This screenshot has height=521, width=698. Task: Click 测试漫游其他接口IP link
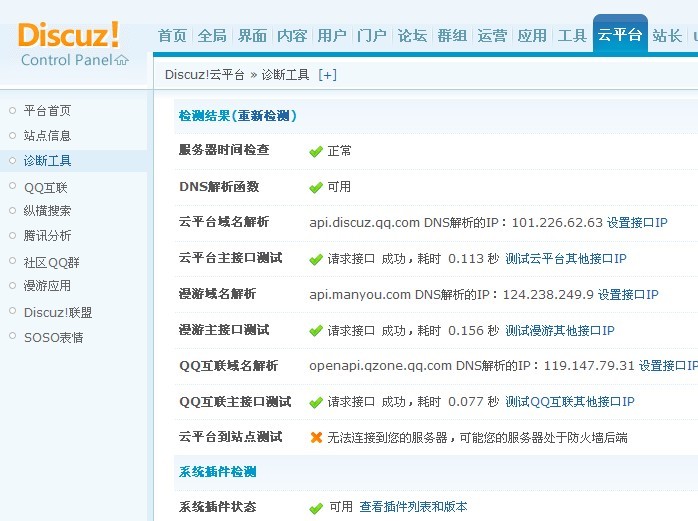point(560,330)
